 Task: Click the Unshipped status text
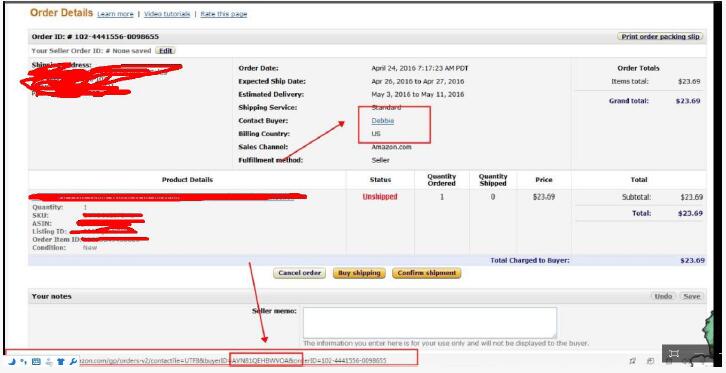tap(380, 197)
